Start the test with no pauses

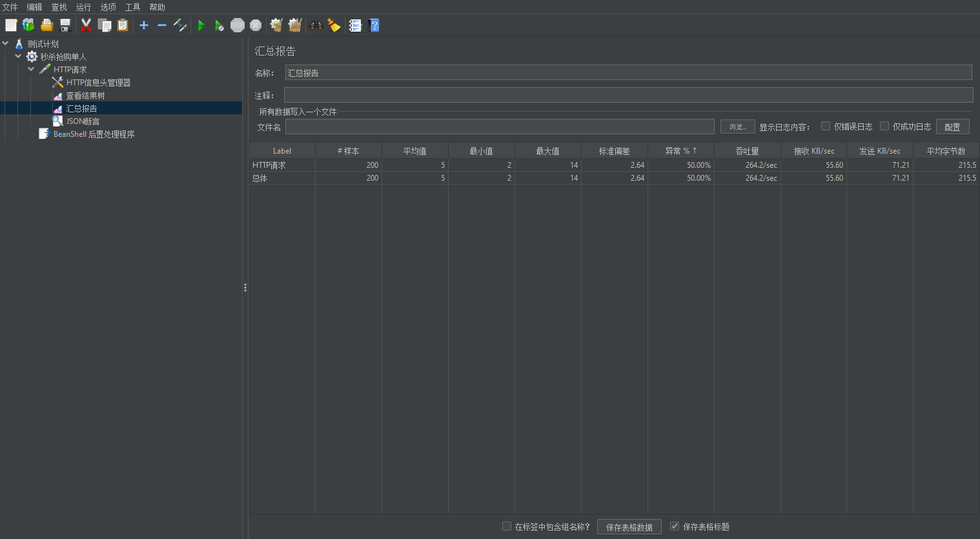(x=219, y=25)
